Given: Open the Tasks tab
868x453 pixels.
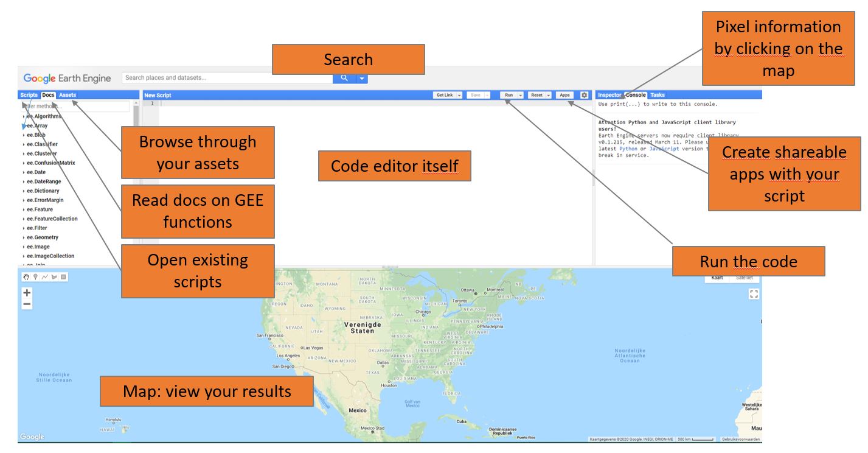Looking at the screenshot, I should pos(658,95).
